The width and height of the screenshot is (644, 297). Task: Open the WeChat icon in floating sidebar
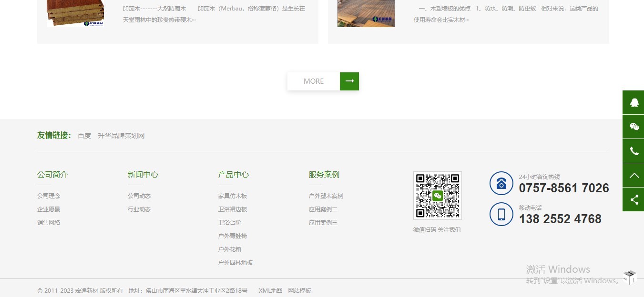634,127
